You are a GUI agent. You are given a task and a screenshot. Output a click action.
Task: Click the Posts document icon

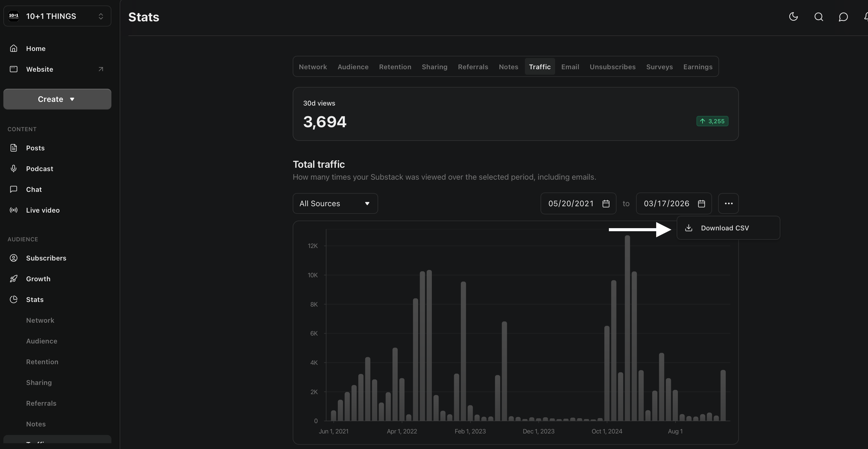pyautogui.click(x=13, y=148)
